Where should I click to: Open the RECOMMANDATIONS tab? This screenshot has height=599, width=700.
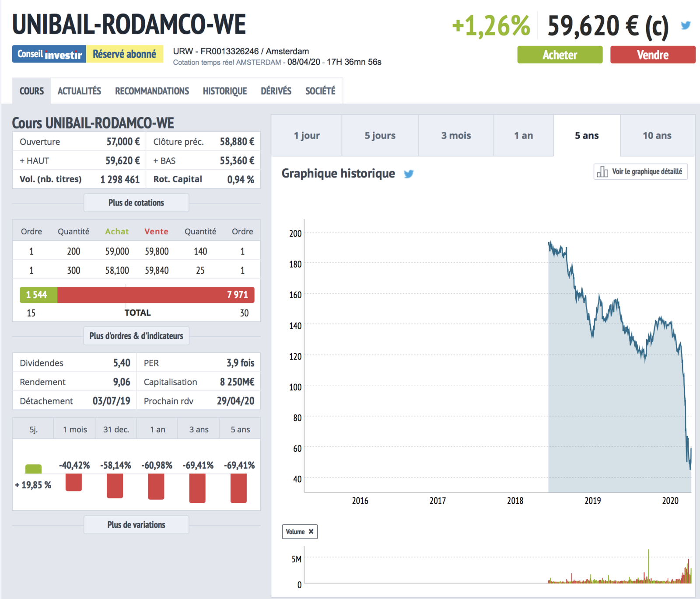[x=152, y=91]
